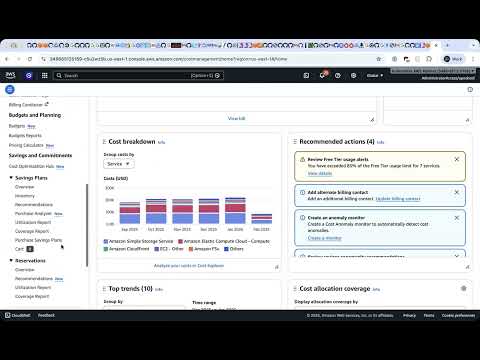Open Budgets in the sidebar
The image size is (480, 360).
click(x=17, y=126)
